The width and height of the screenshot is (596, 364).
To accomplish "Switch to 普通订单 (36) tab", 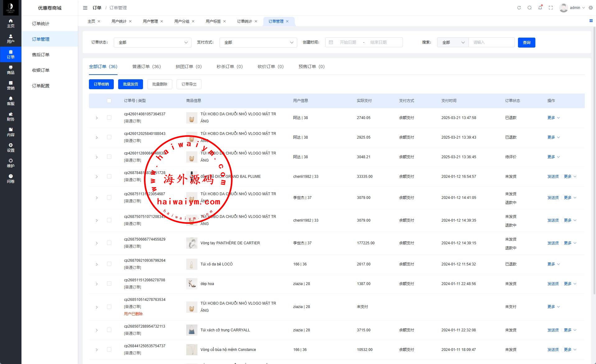I will (x=146, y=67).
